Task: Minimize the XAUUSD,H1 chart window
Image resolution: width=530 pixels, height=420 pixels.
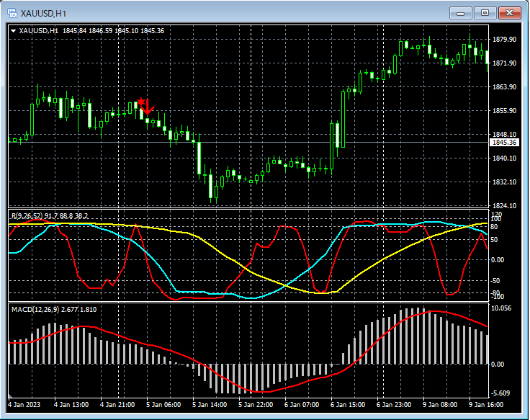Action: (460, 13)
